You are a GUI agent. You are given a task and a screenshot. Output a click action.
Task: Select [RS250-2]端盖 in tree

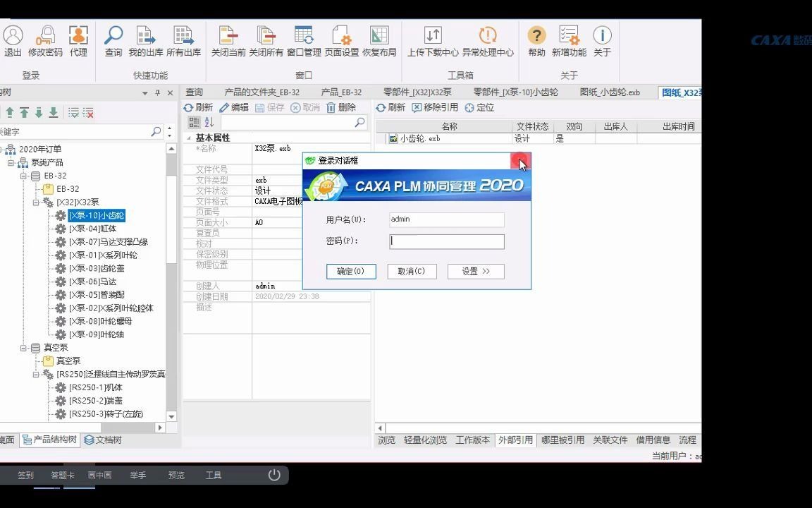(x=96, y=401)
